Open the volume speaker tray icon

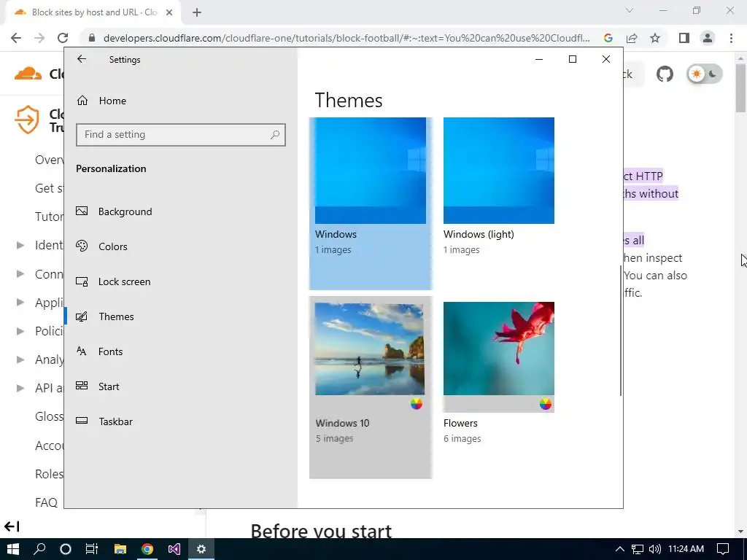(x=654, y=549)
